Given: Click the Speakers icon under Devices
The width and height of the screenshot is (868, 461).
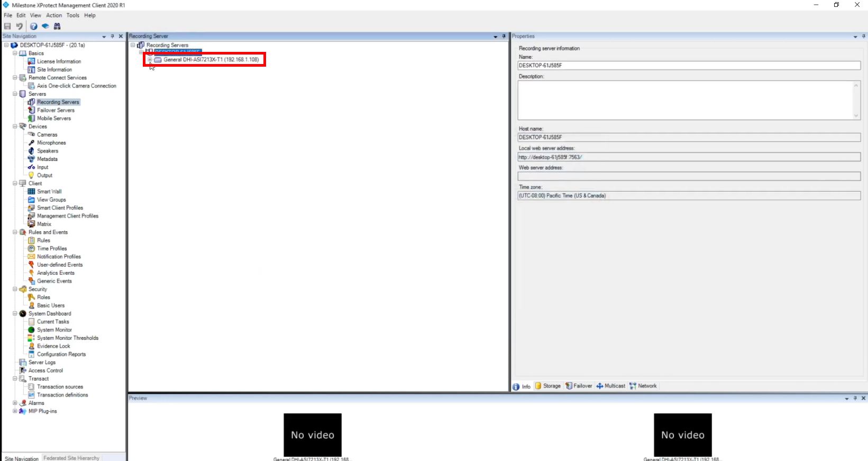Looking at the screenshot, I should (31, 151).
